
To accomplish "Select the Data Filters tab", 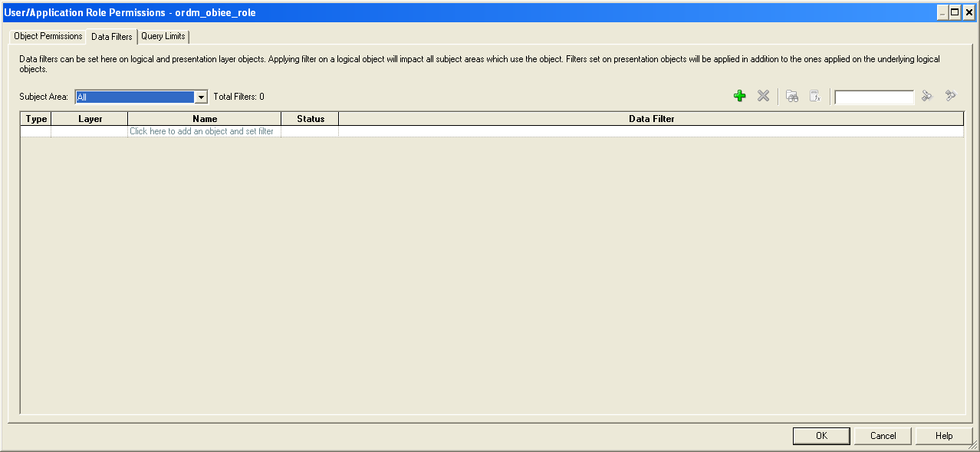I will (111, 36).
